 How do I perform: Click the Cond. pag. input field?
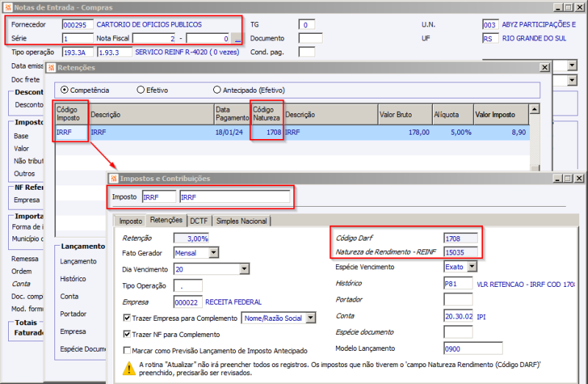306,52
